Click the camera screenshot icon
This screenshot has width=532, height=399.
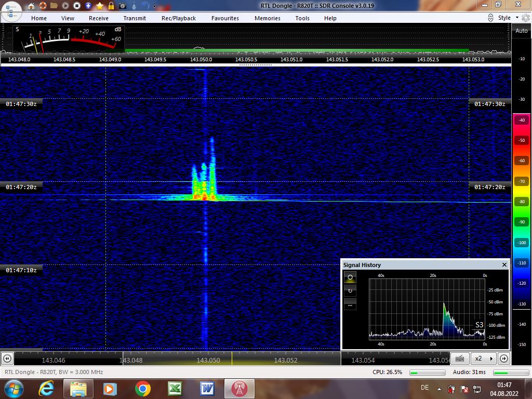(123, 6)
